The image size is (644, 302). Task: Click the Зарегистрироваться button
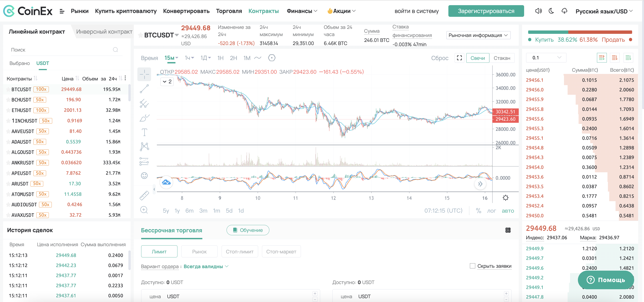pyautogui.click(x=486, y=11)
